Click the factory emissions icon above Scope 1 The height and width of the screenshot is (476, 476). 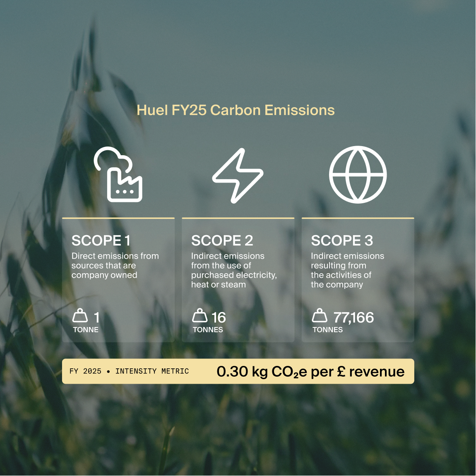coord(118,175)
